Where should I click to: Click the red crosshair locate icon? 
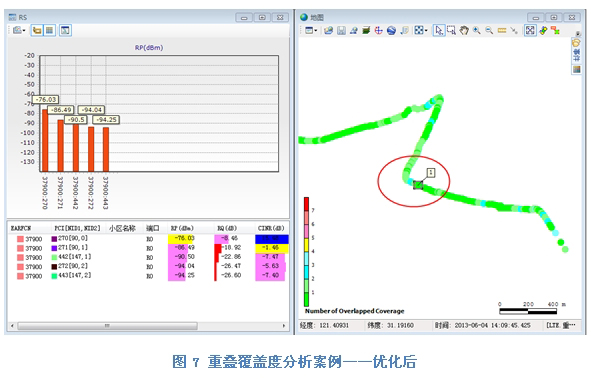tap(378, 31)
